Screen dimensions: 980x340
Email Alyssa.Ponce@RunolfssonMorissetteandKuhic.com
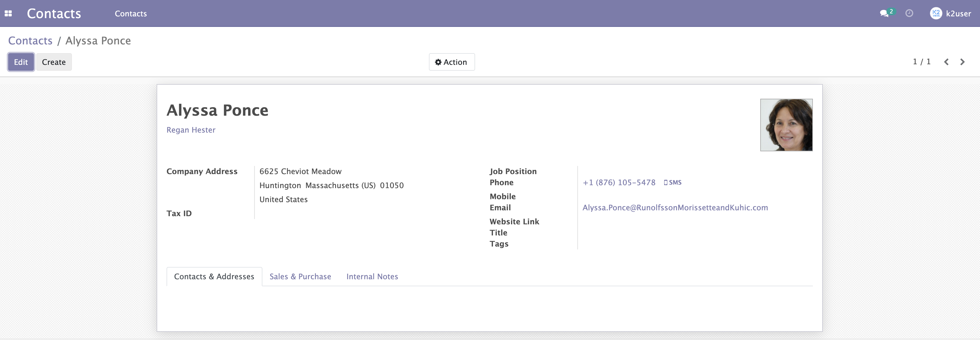tap(675, 208)
